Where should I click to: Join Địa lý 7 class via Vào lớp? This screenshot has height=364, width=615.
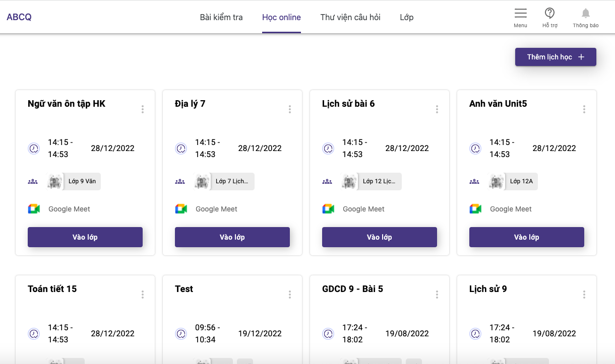point(232,237)
